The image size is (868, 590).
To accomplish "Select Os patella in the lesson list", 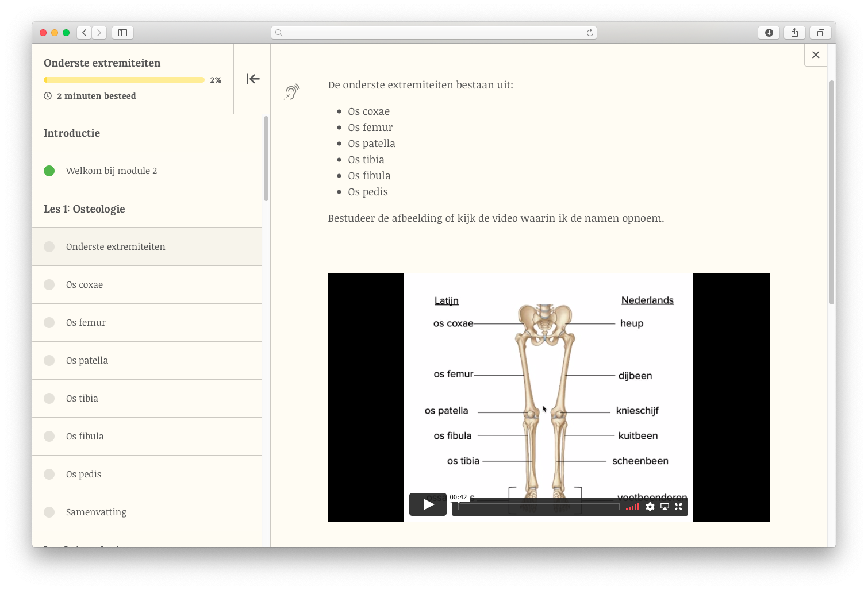I will click(87, 361).
